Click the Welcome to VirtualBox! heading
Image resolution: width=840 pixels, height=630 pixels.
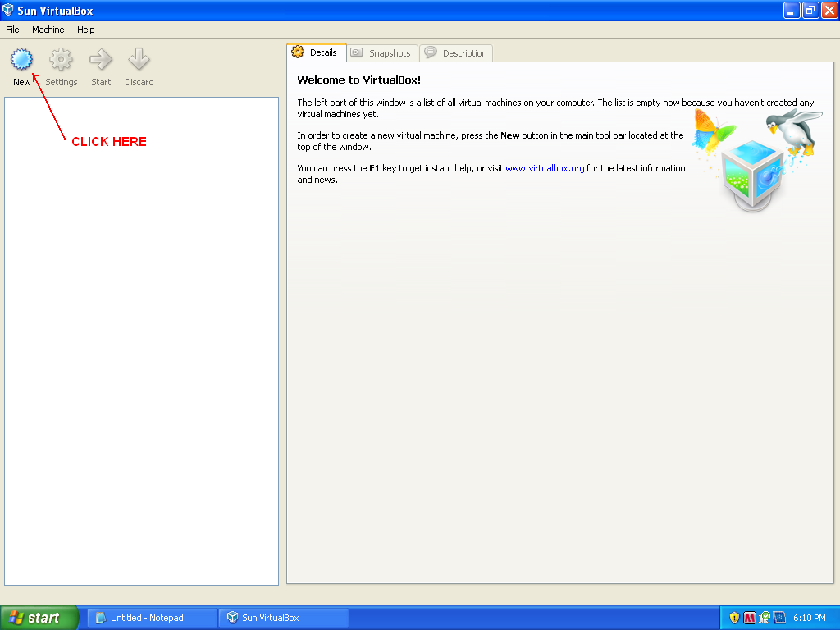click(x=359, y=80)
